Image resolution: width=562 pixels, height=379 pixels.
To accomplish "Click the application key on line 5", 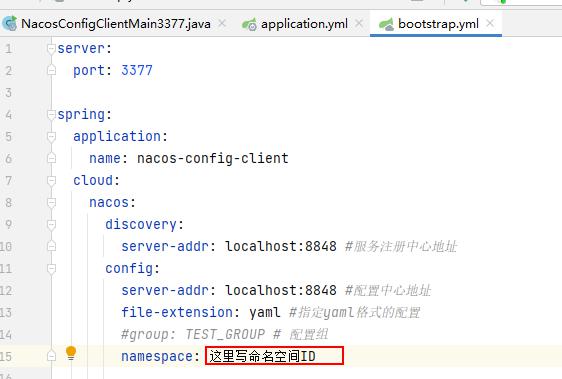I will (x=117, y=137).
